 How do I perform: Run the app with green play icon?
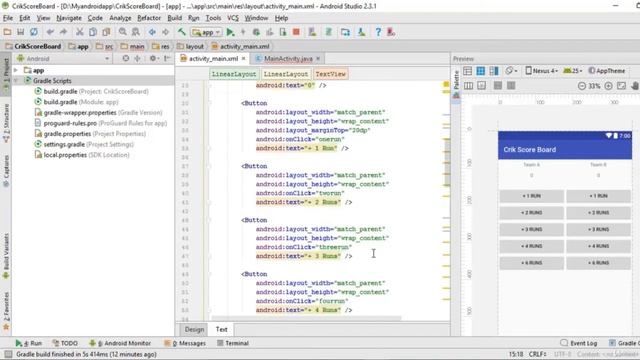[x=230, y=32]
